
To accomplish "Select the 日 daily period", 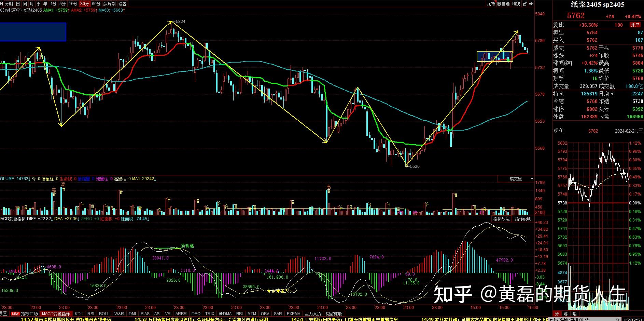I will point(18,4).
